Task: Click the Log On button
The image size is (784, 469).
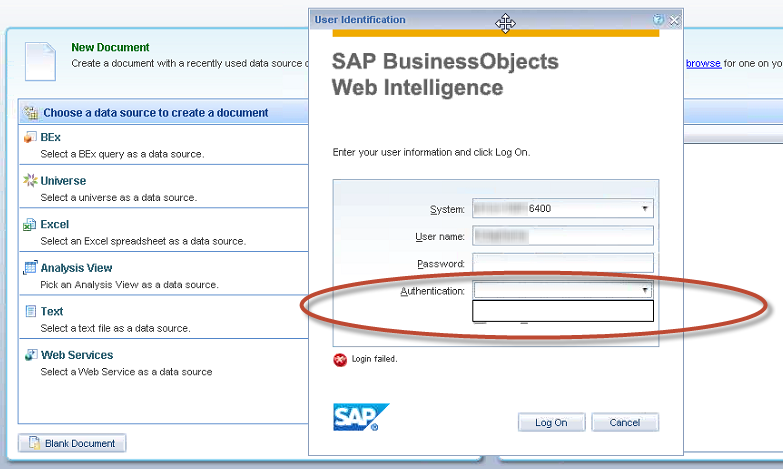Action: point(552,422)
